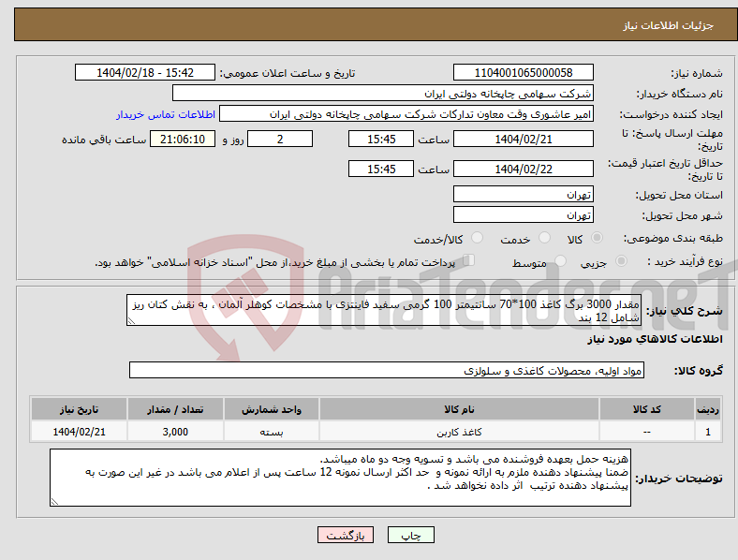Select the خدمت radio button
The height and width of the screenshot is (560, 738).
click(x=544, y=238)
